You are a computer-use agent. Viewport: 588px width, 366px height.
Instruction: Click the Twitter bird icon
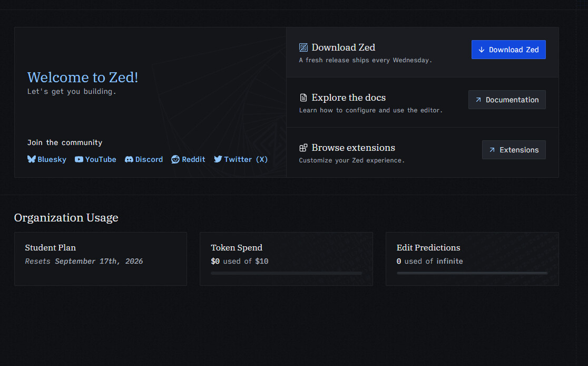coord(218,159)
